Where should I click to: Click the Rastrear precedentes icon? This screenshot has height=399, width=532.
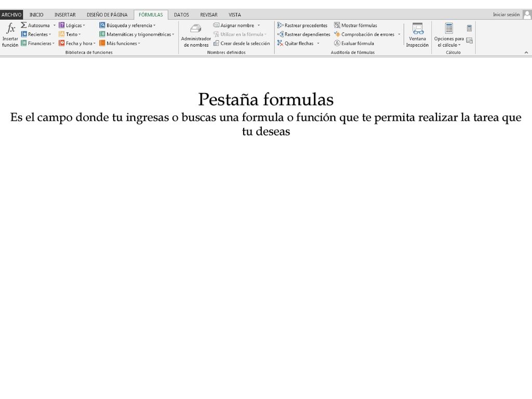pyautogui.click(x=280, y=25)
